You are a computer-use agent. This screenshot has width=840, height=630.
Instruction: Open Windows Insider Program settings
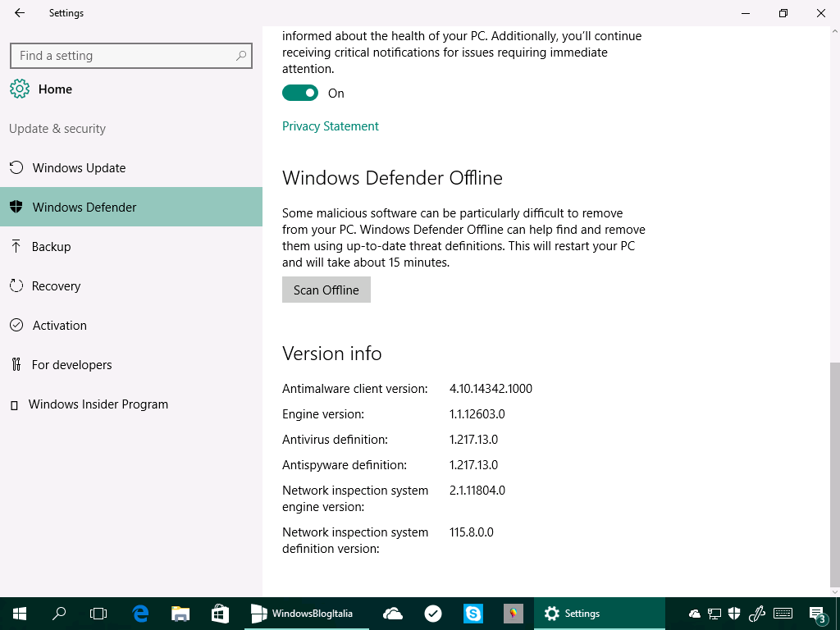(x=131, y=404)
